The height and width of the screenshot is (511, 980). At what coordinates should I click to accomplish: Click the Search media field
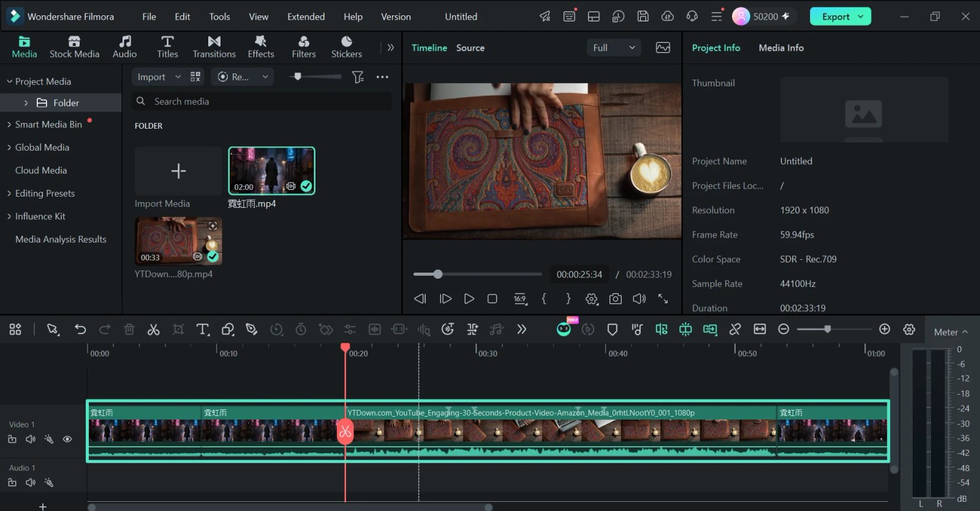coord(262,102)
